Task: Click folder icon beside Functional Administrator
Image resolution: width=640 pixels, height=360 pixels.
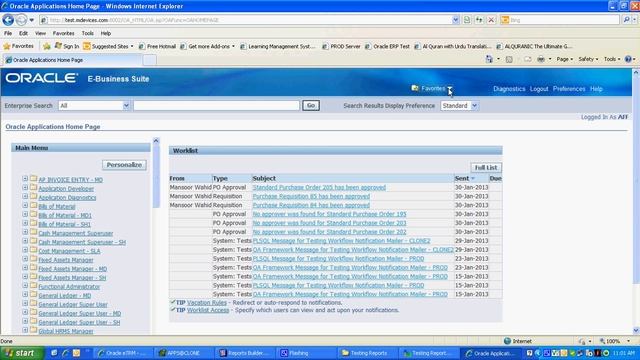Action: click(x=33, y=286)
